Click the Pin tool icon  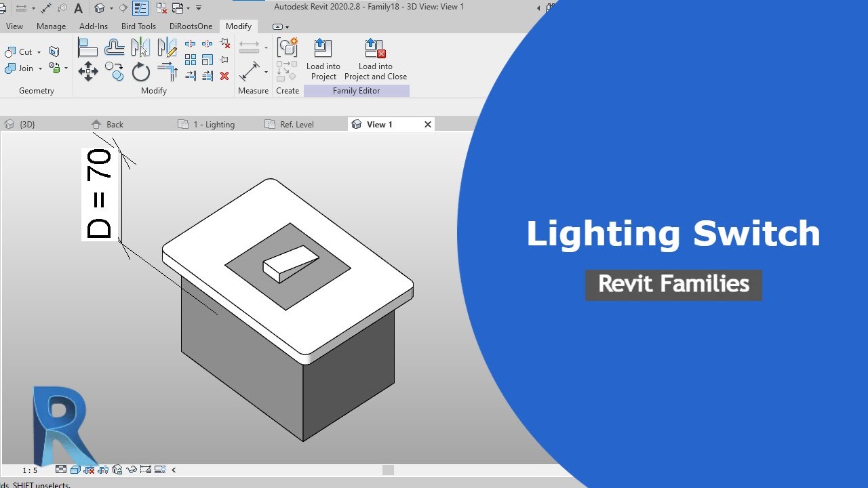(225, 60)
